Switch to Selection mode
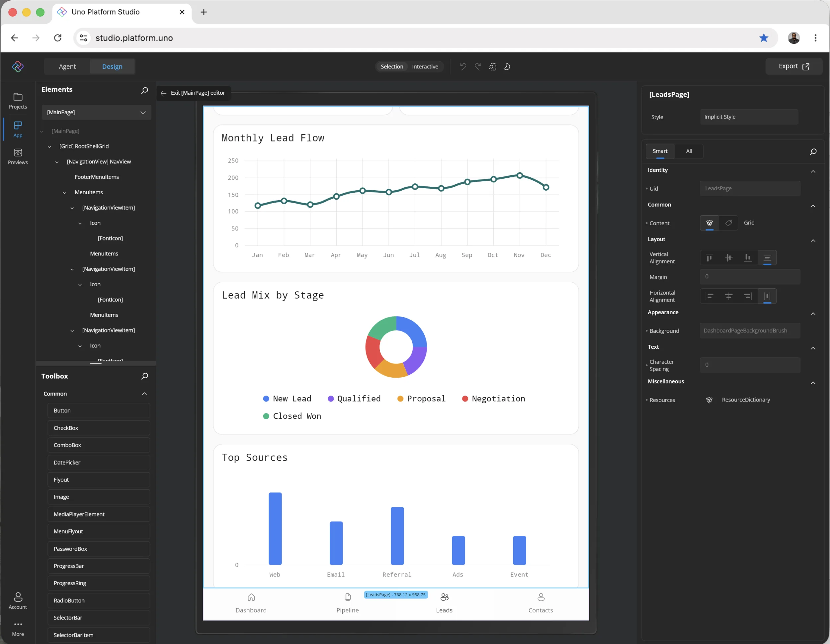The width and height of the screenshot is (830, 644). [x=392, y=66]
